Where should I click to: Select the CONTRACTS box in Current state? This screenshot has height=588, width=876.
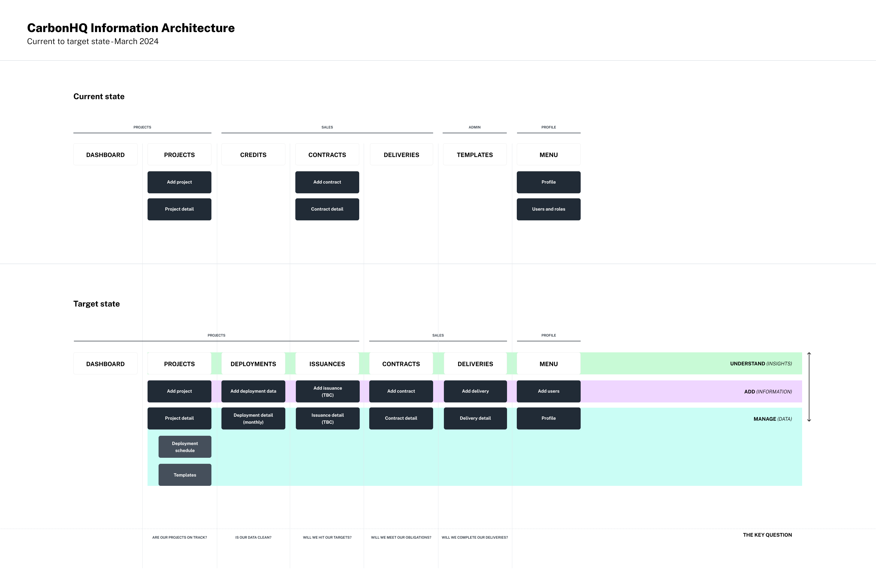coord(327,155)
